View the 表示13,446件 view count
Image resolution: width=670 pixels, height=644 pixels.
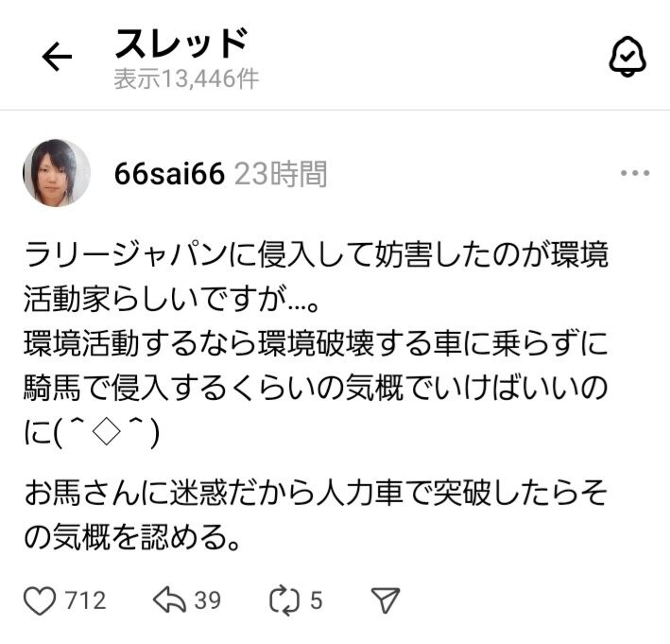coord(186,79)
